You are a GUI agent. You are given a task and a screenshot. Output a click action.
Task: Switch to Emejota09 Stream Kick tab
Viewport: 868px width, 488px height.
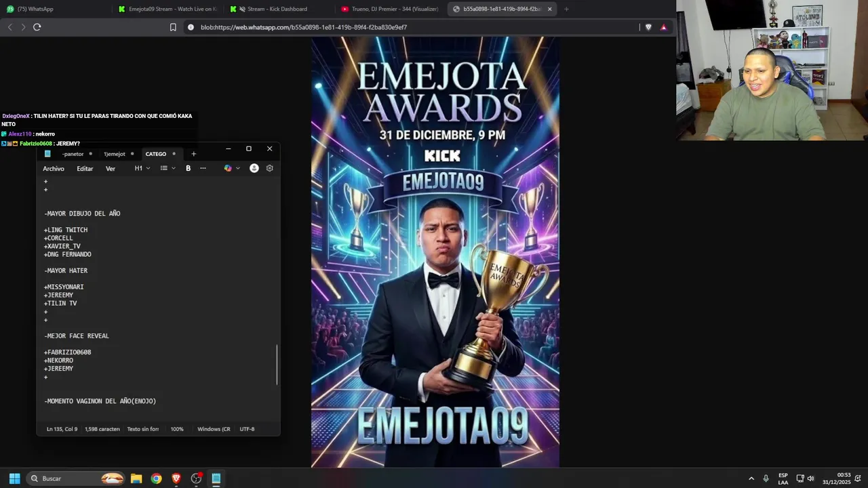(166, 9)
